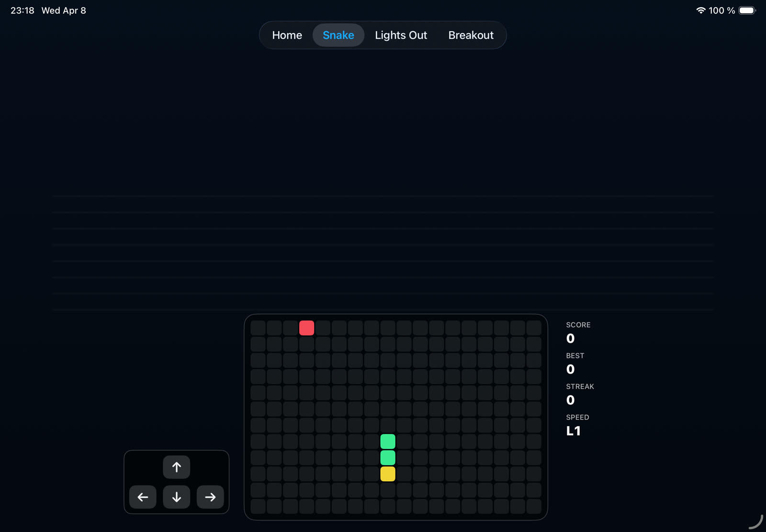The height and width of the screenshot is (532, 766).
Task: Open the Home tab
Action: (x=287, y=35)
